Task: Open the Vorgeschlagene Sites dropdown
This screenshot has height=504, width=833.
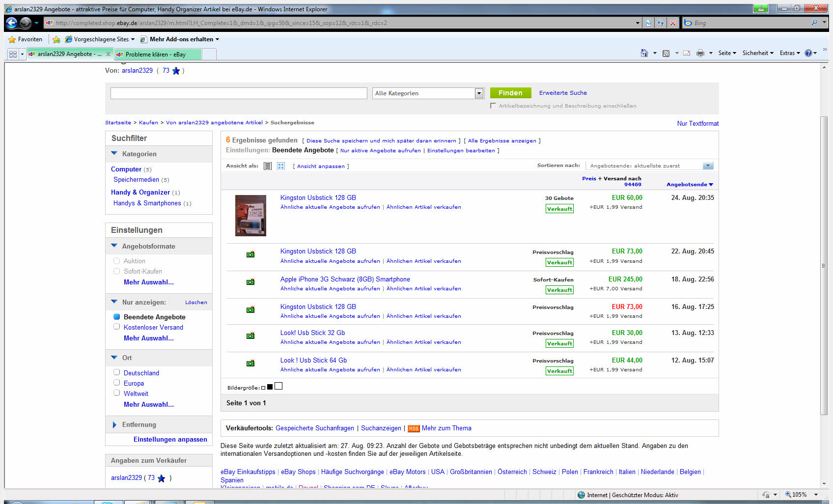Action: tap(99, 39)
